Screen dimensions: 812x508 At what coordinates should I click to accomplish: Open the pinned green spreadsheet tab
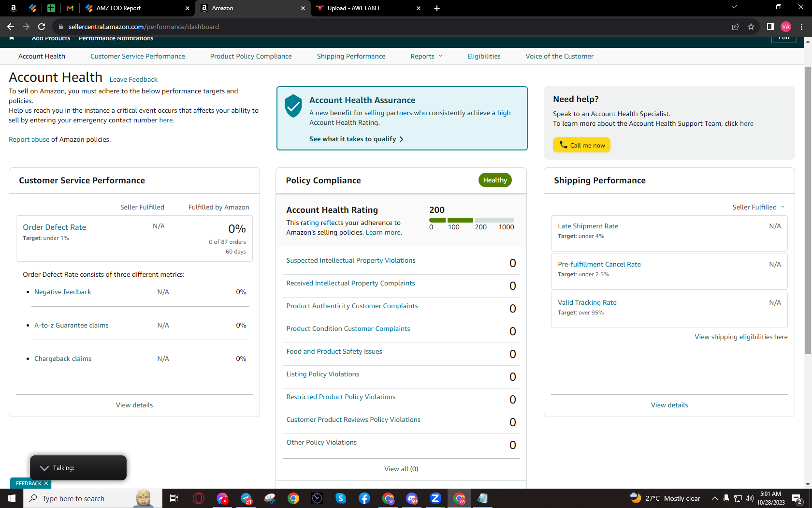(x=51, y=8)
